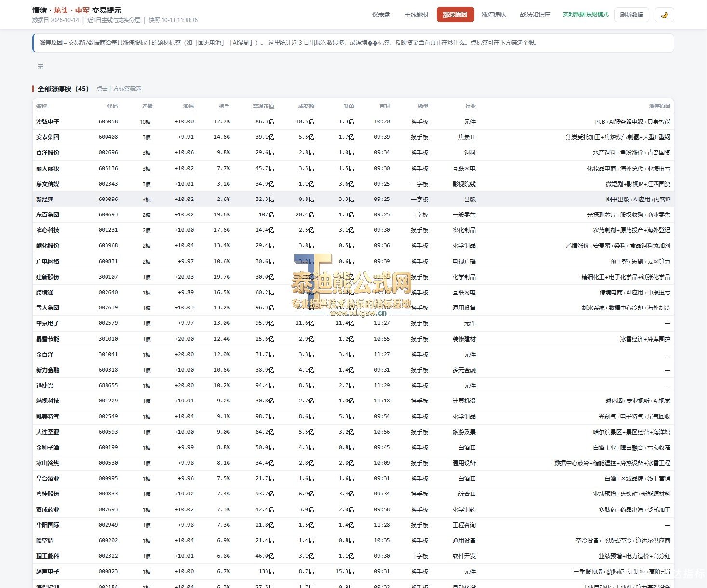
Task: Click the 首封 column header
Action: click(385, 106)
